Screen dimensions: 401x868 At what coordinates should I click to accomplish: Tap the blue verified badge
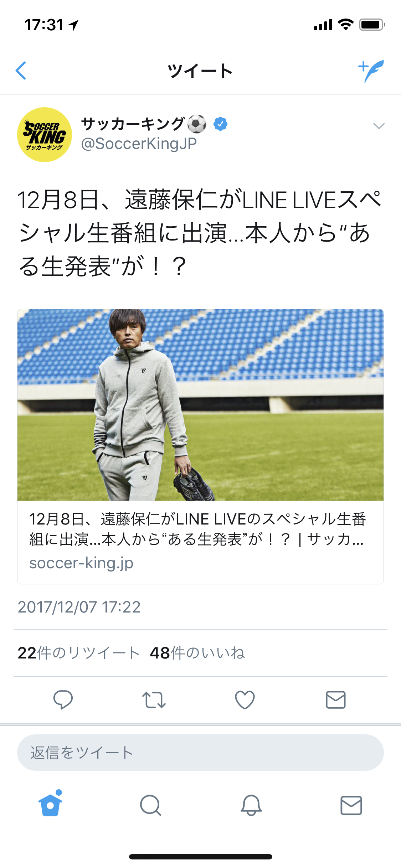click(221, 124)
